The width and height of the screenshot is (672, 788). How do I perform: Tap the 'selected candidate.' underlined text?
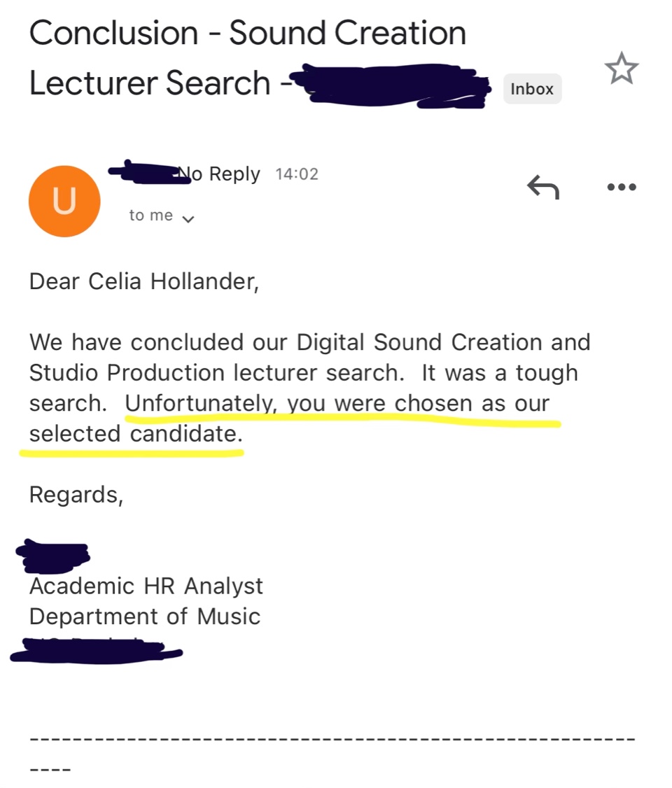(136, 434)
